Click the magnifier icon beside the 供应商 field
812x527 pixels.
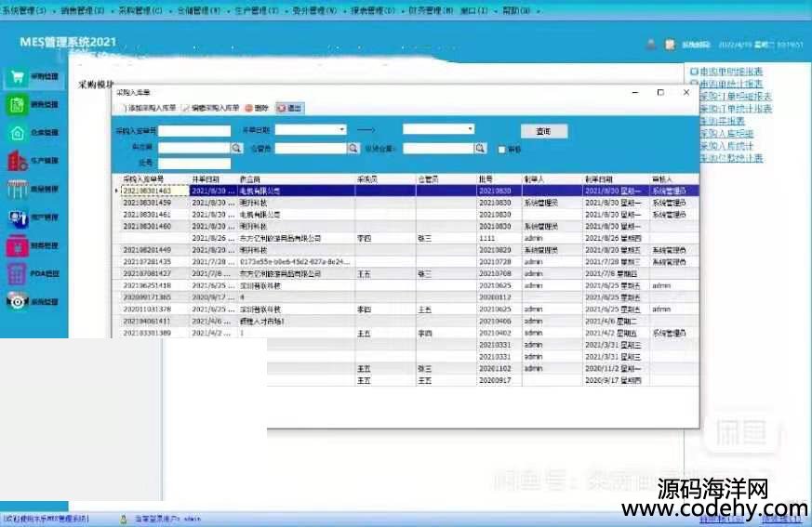coord(224,148)
